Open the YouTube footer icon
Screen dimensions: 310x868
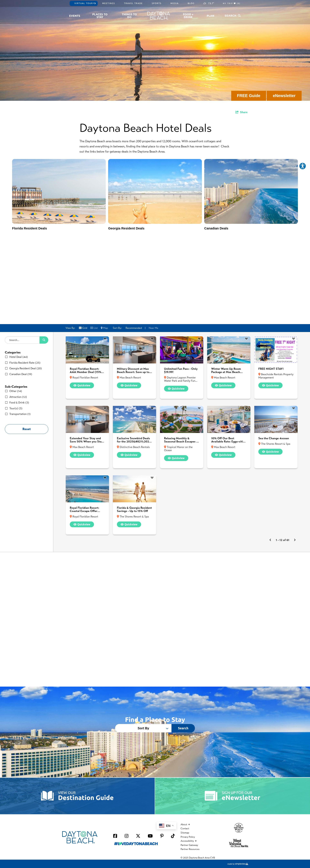coord(150,836)
